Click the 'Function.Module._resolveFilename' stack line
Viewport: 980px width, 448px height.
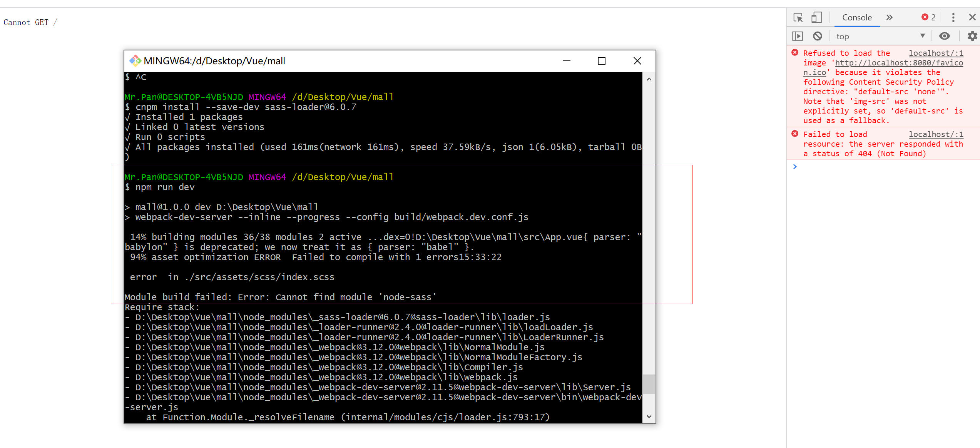(348, 417)
